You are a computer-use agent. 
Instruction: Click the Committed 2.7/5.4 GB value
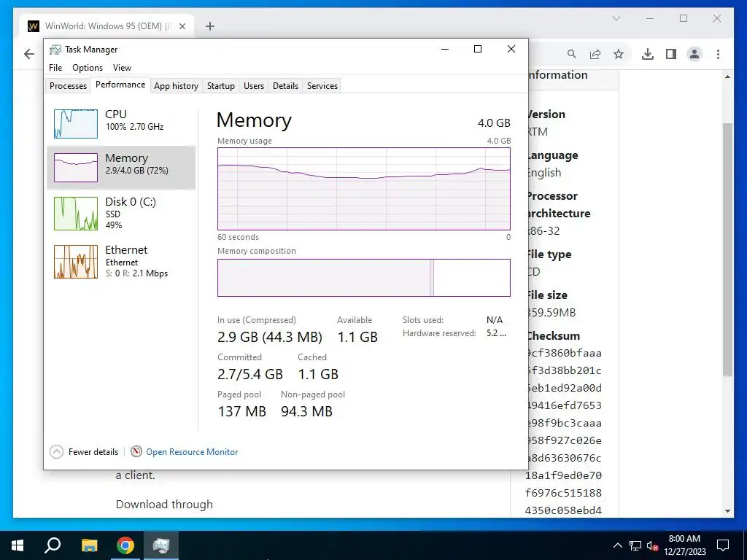click(x=250, y=374)
